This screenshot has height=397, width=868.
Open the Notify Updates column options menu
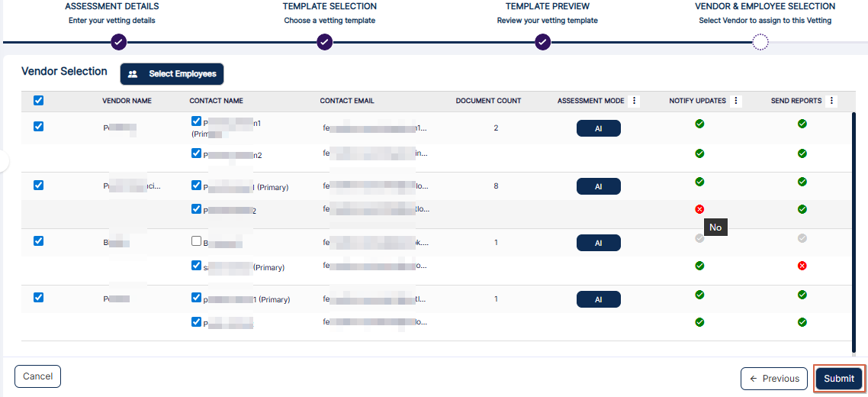point(736,101)
